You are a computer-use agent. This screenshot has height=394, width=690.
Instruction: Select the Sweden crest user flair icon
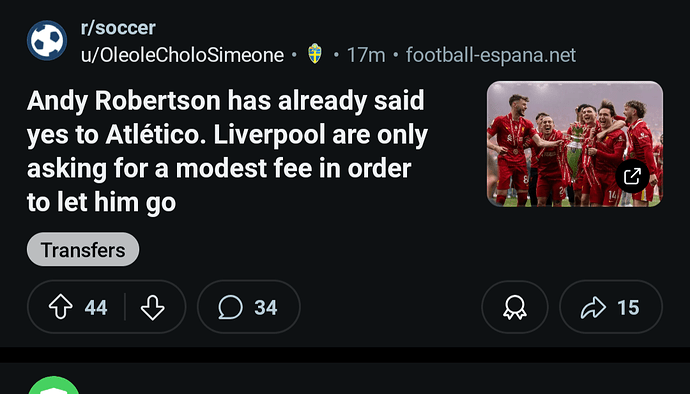pyautogui.click(x=315, y=54)
